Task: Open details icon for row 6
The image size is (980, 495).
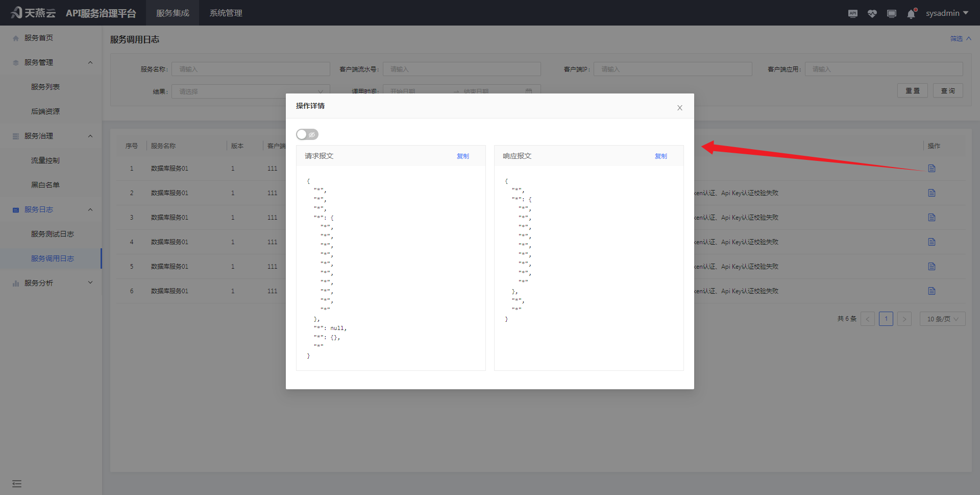Action: (x=932, y=291)
